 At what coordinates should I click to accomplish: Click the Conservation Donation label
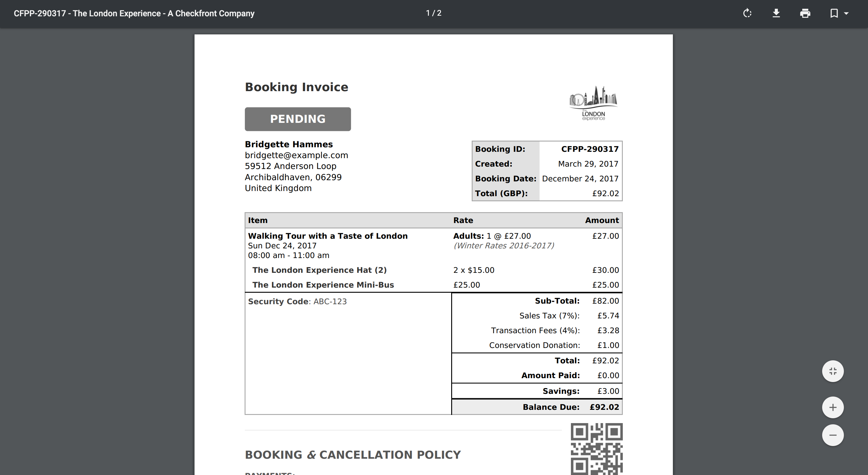click(535, 345)
